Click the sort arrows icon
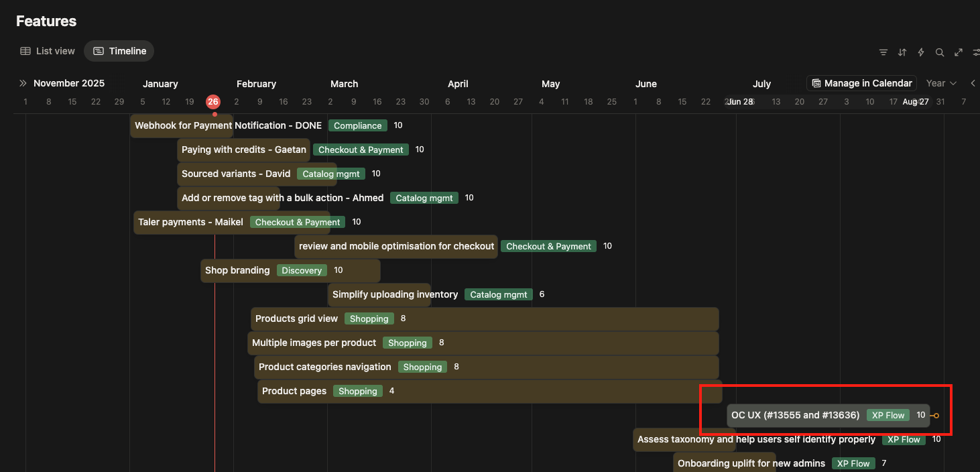The height and width of the screenshot is (472, 980). pos(902,52)
